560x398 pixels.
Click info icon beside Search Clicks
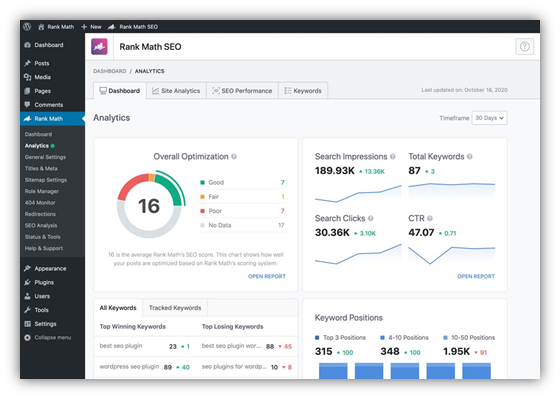point(370,218)
